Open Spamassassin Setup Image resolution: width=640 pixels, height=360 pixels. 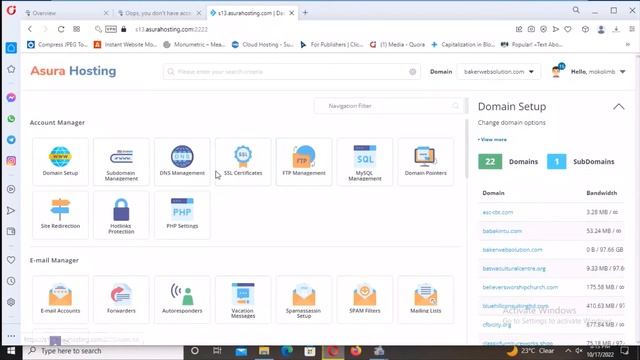click(304, 299)
